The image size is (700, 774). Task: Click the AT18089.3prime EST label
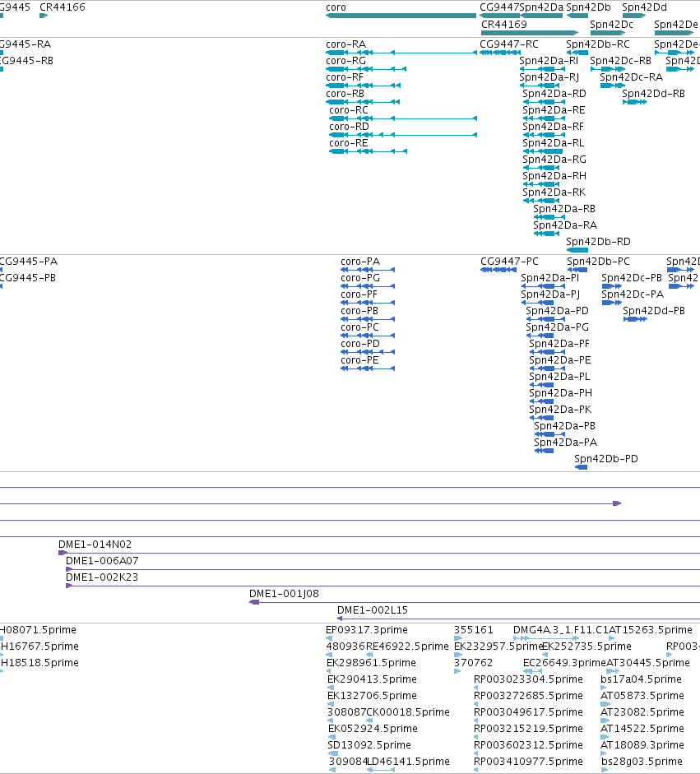pyautogui.click(x=642, y=745)
